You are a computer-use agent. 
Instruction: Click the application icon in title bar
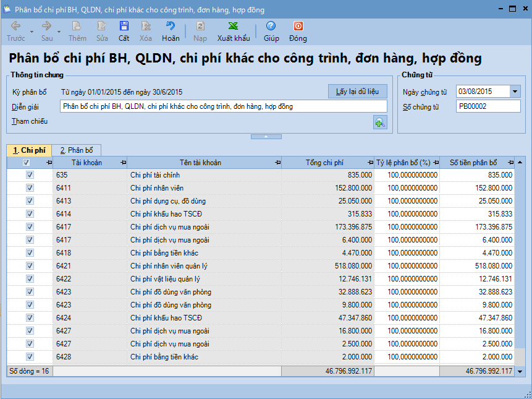6,9
